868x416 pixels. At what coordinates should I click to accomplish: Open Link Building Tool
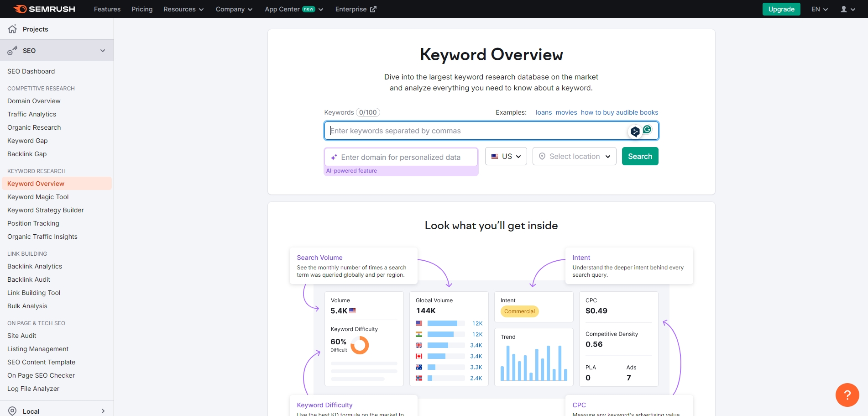tap(34, 293)
